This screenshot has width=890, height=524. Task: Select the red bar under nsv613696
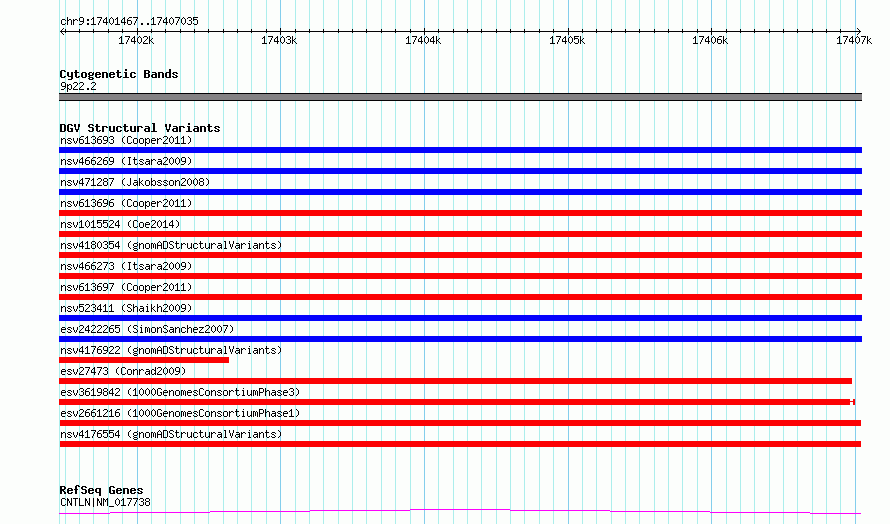click(460, 213)
